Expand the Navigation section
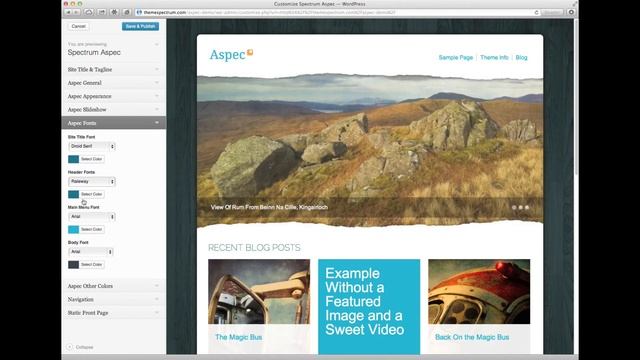640x360 pixels. point(113,299)
